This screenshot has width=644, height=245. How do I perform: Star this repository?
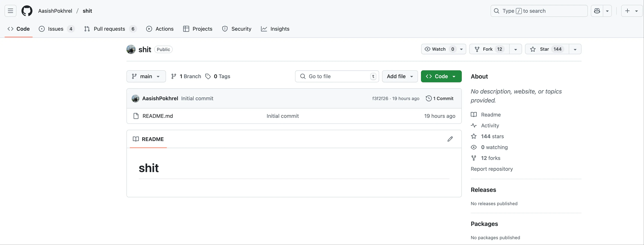(547, 49)
